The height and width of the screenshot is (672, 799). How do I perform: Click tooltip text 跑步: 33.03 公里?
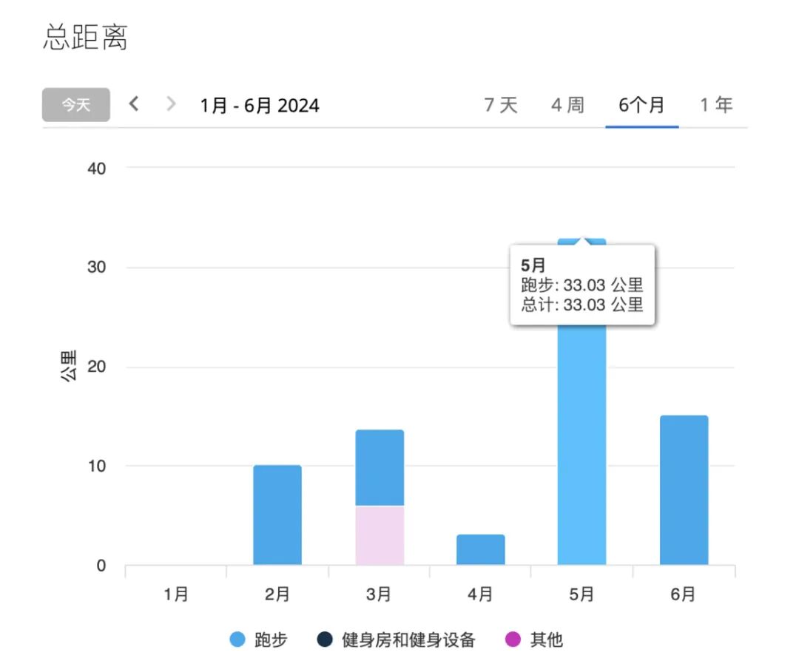(582, 285)
